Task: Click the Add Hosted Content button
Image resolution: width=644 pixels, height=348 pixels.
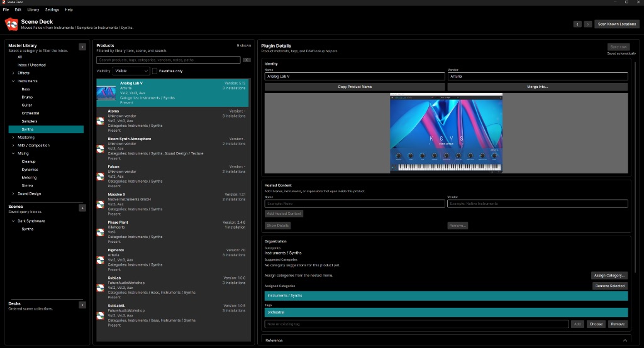Action: (284, 214)
